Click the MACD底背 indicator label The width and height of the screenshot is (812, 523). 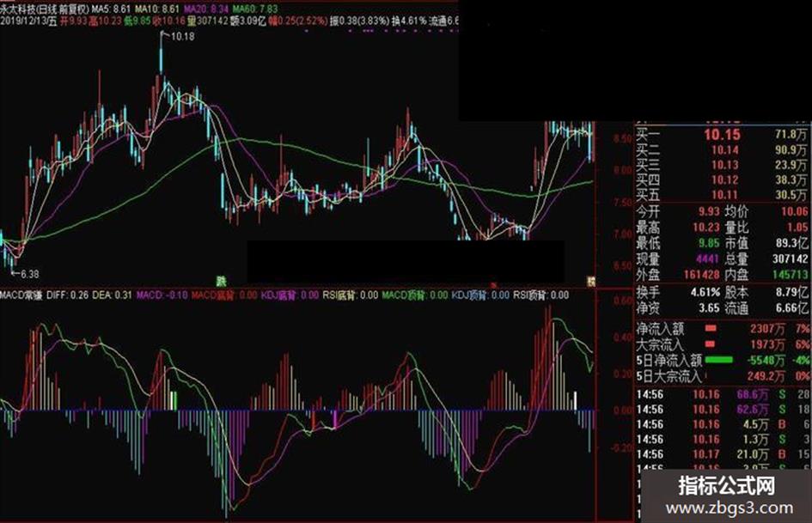coord(223,295)
